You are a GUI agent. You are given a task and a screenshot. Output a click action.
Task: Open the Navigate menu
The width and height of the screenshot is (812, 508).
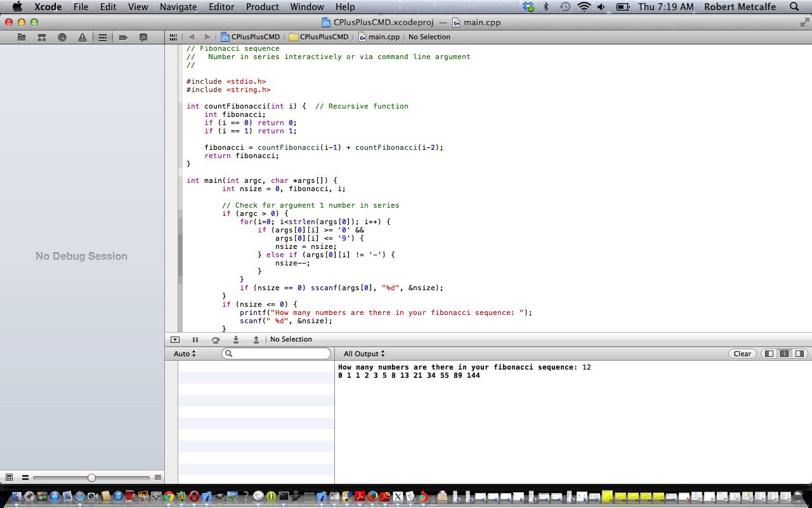point(178,7)
